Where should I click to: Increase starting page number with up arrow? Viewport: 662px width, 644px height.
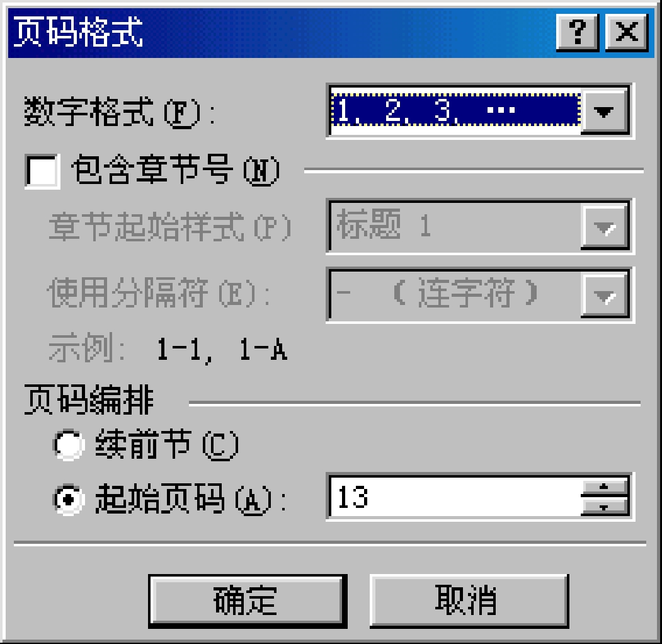605,486
